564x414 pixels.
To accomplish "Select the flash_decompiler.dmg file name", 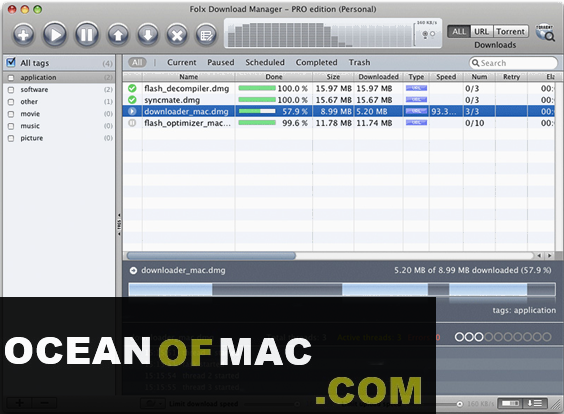I will tap(186, 88).
